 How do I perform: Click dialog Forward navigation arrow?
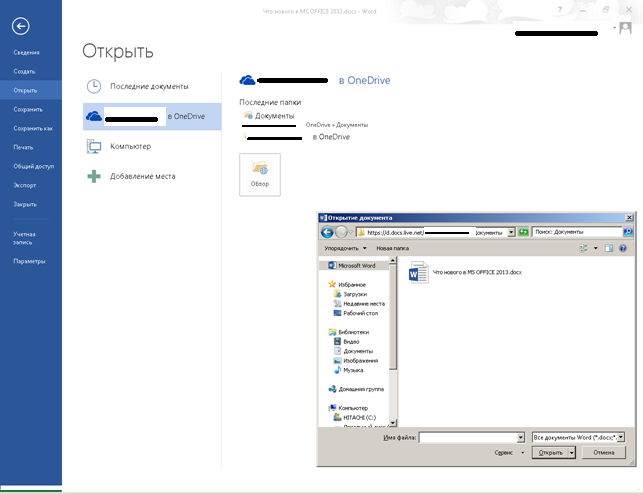click(341, 232)
